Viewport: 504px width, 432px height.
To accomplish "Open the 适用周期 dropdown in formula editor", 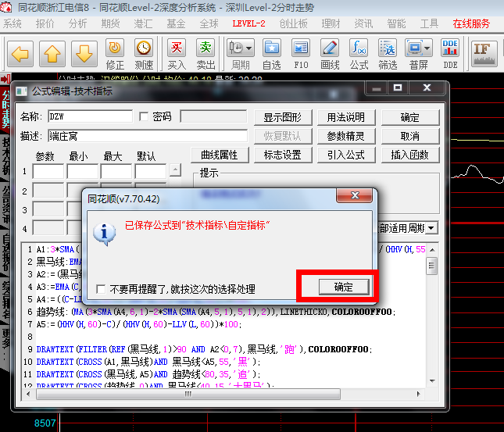I will pyautogui.click(x=431, y=229).
